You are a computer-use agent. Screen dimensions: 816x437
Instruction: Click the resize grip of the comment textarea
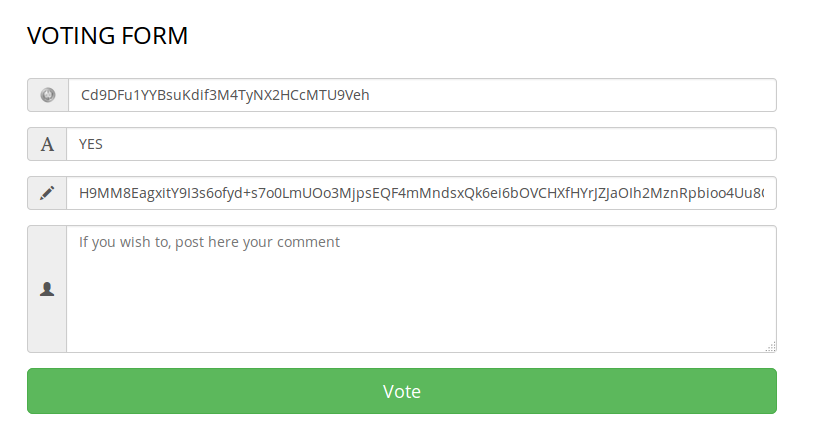771,347
